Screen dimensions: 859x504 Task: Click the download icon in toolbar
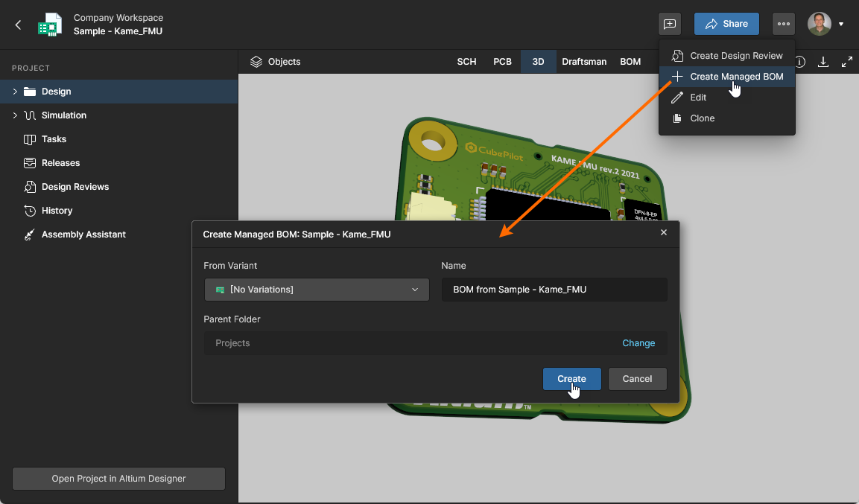coord(822,62)
